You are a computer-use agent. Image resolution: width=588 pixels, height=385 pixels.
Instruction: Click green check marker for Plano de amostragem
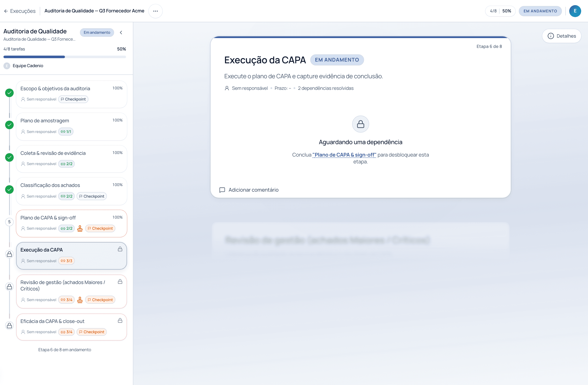9,125
